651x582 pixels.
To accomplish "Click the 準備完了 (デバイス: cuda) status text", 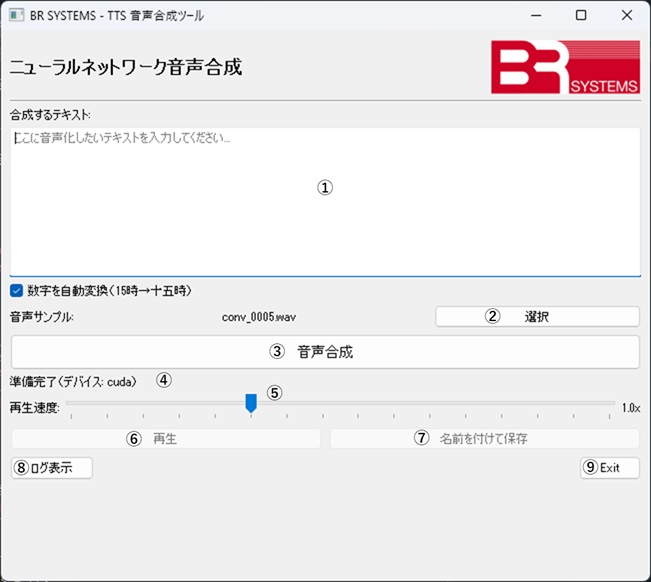I will point(73,381).
